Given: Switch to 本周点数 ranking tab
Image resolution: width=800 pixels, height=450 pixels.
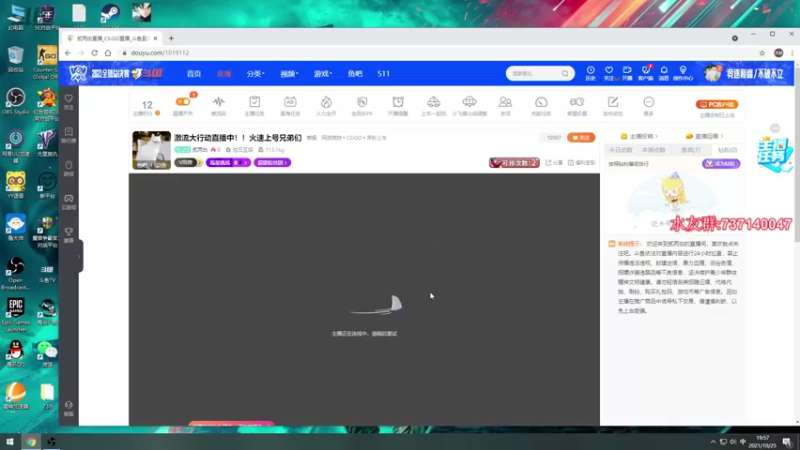Looking at the screenshot, I should click(x=654, y=150).
